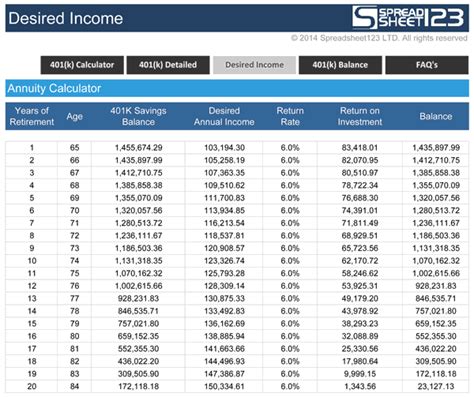Select the 401K Savings Balance header
The width and height of the screenshot is (474, 397).
pyautogui.click(x=138, y=116)
